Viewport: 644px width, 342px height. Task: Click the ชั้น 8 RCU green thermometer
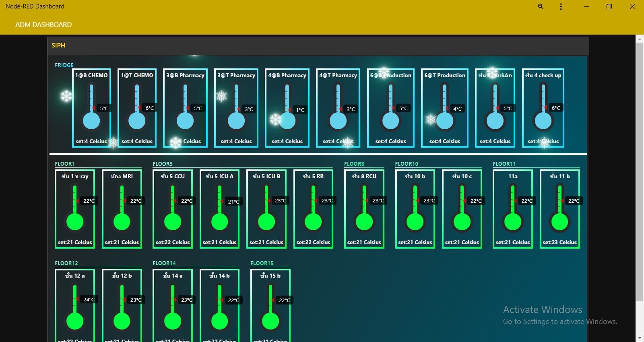pos(364,208)
